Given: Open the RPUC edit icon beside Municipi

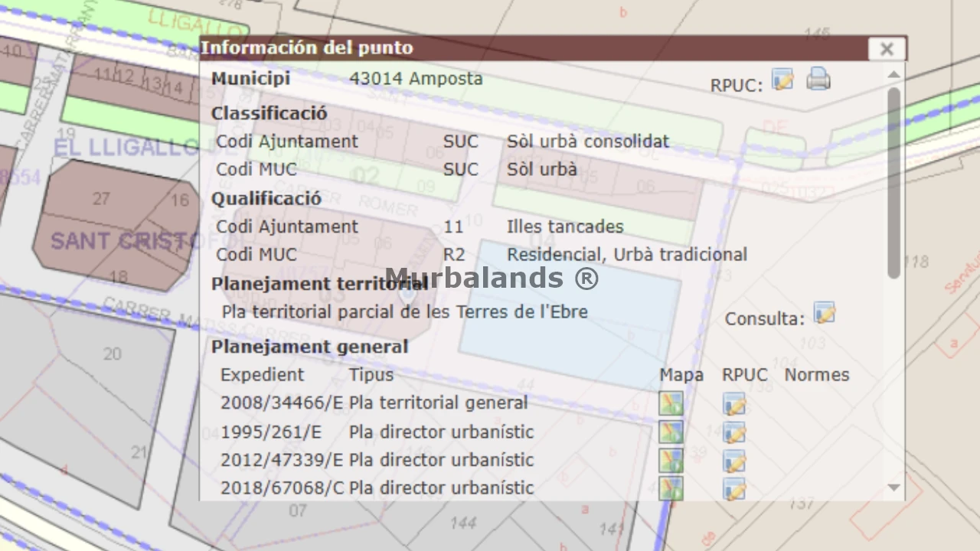Looking at the screenshot, I should [x=782, y=80].
